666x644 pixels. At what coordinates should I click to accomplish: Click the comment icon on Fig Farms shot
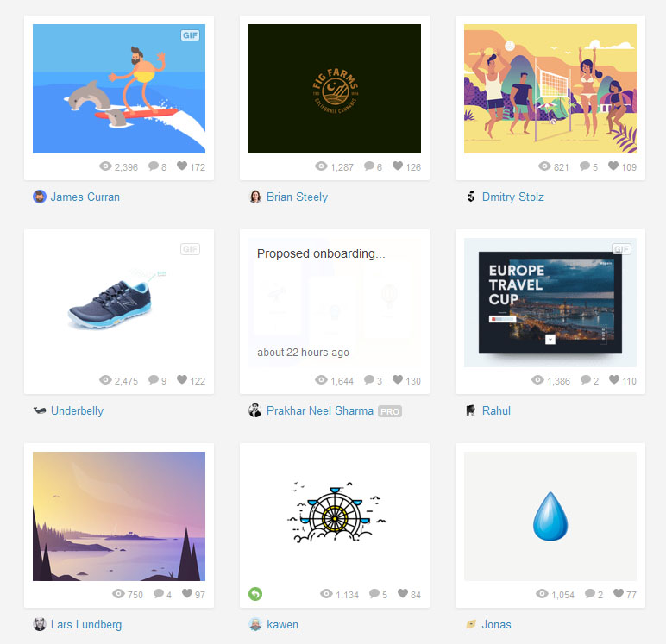368,166
